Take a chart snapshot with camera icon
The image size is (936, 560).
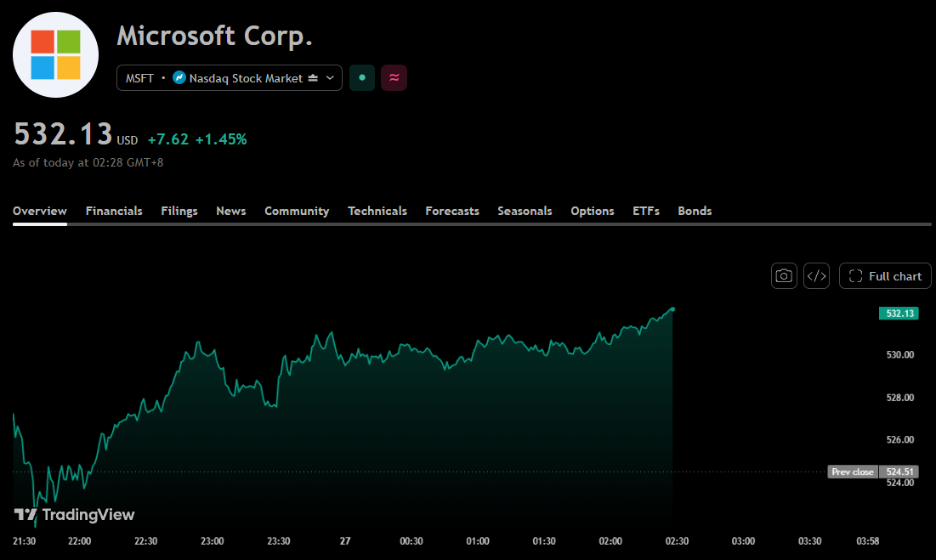784,276
